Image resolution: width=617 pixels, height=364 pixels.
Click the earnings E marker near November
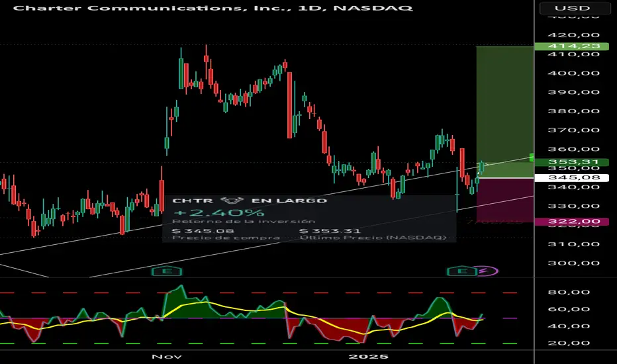[x=167, y=271]
